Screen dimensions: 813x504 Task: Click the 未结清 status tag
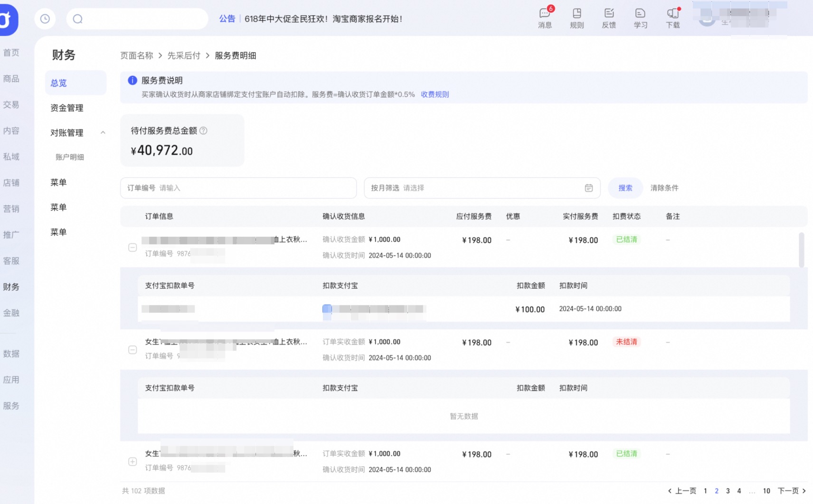(626, 342)
